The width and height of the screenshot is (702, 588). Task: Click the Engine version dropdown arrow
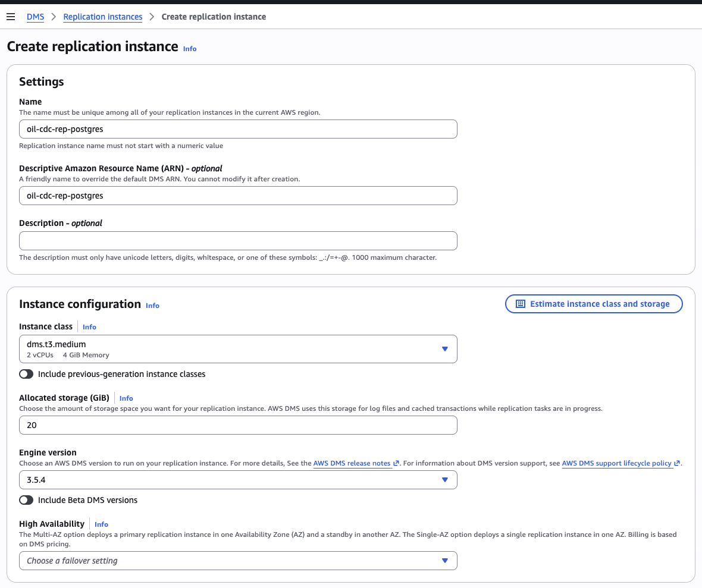444,480
